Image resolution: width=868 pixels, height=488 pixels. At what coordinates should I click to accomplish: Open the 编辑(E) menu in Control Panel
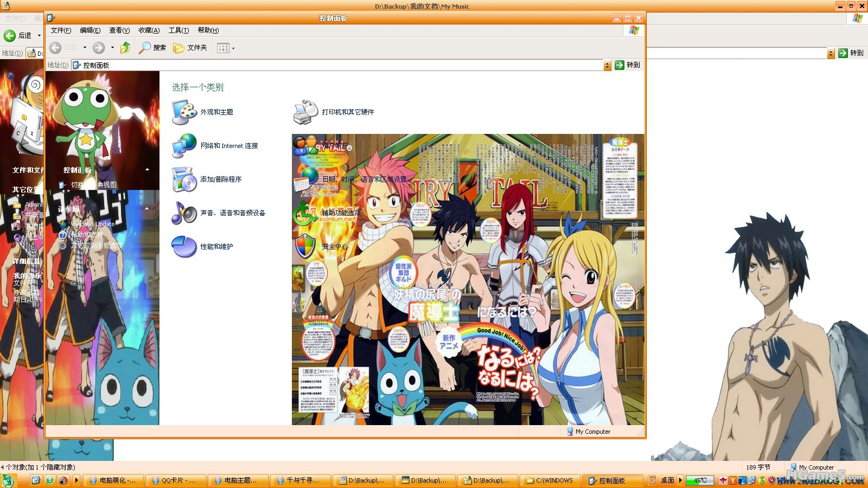coord(90,30)
